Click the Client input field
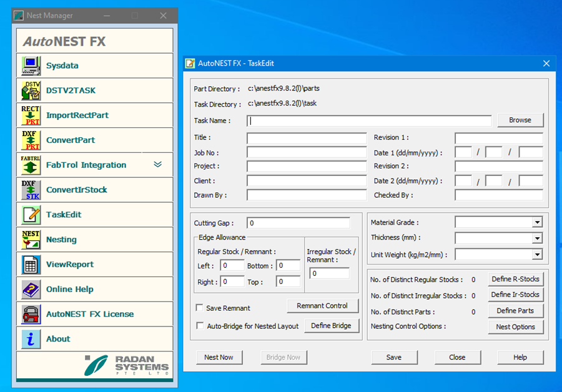 tap(307, 180)
